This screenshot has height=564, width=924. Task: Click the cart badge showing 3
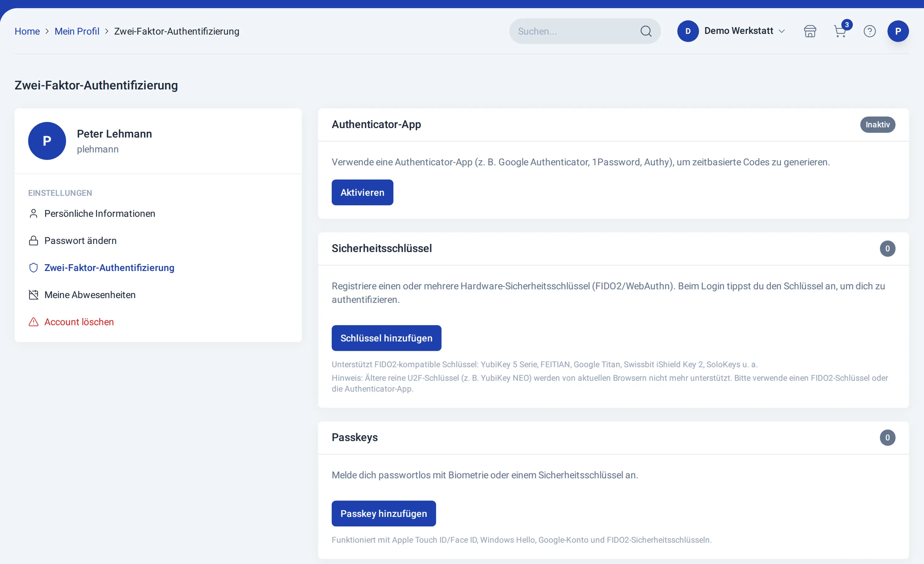pos(847,25)
